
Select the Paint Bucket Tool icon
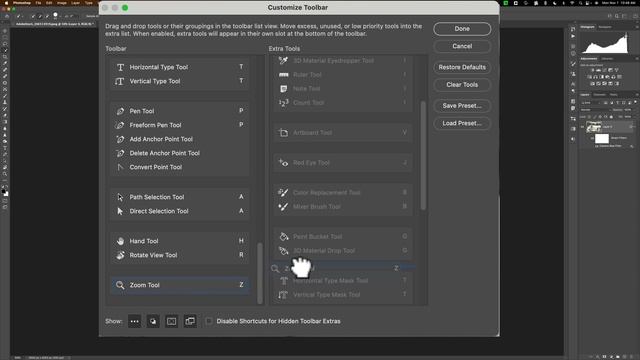[283, 236]
